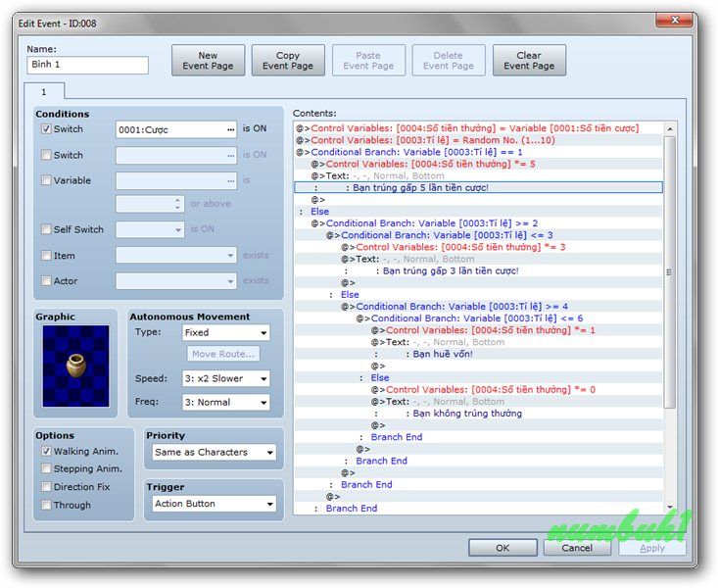Select text line Bạn trúng gấp 3 lần tiền cược!
Viewport: 718px width, 588px height.
[x=478, y=270]
